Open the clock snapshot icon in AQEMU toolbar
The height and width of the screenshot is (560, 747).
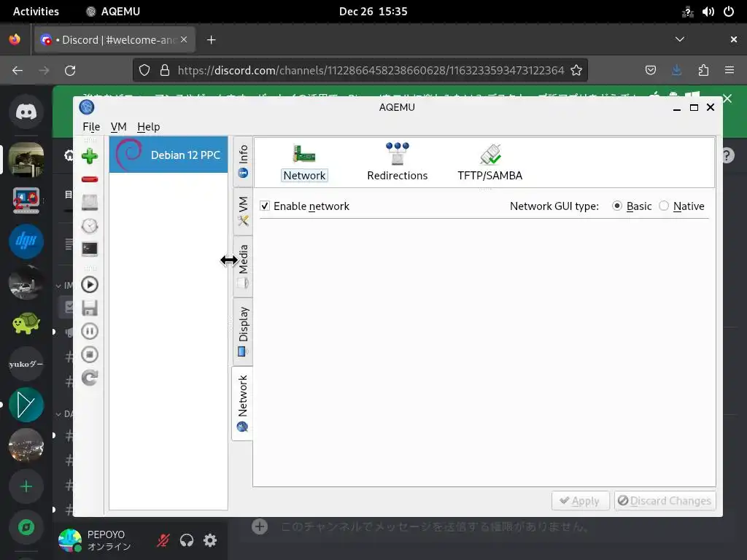90,226
